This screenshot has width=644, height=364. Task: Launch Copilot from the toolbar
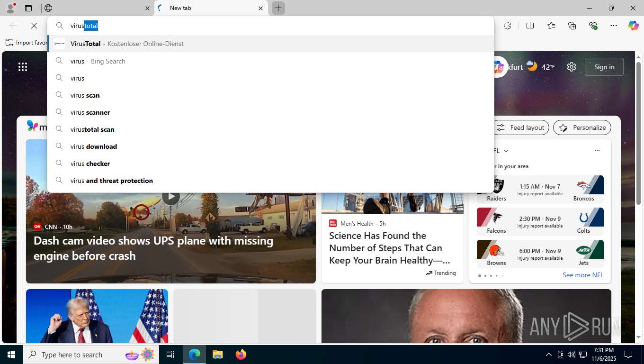634,26
